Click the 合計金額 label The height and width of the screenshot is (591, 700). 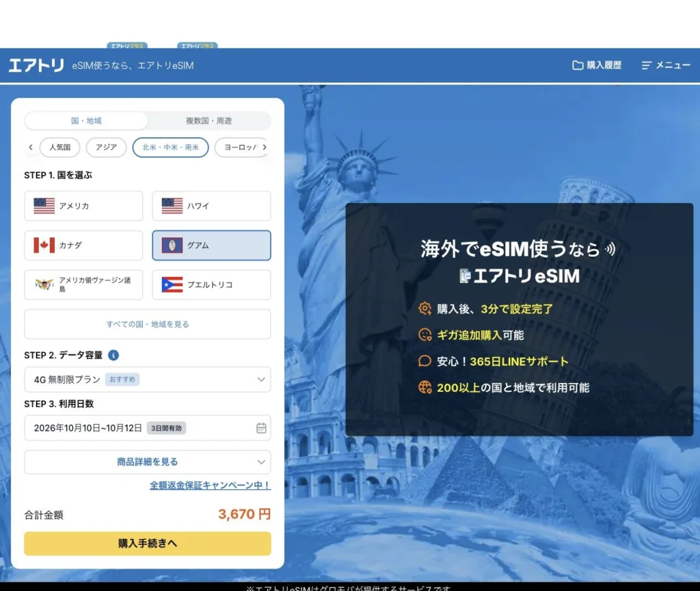point(44,515)
